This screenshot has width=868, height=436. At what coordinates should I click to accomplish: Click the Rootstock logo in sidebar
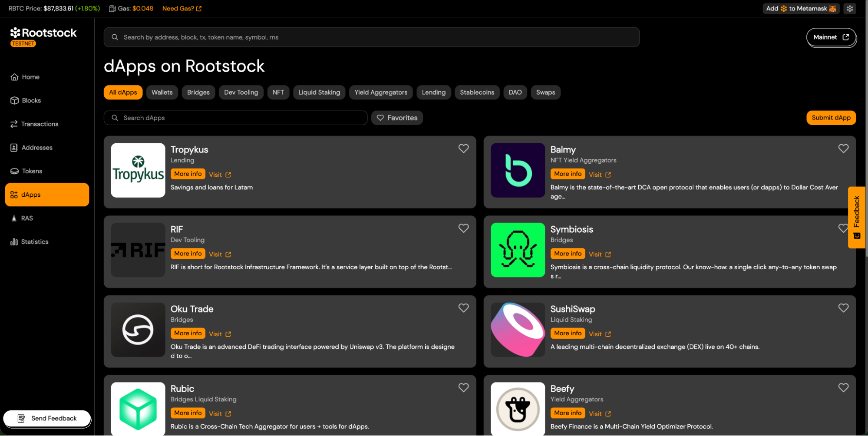43,33
